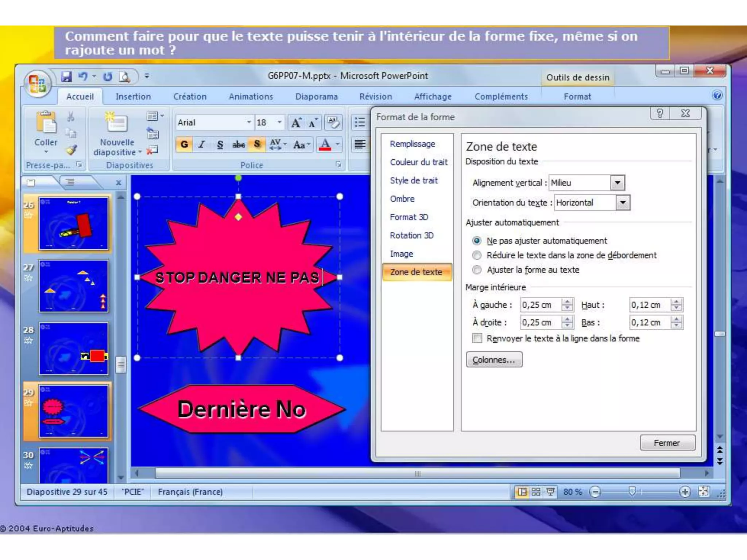Image resolution: width=747 pixels, height=560 pixels.
Task: Open the drawing tools Format tab
Action: [x=577, y=97]
